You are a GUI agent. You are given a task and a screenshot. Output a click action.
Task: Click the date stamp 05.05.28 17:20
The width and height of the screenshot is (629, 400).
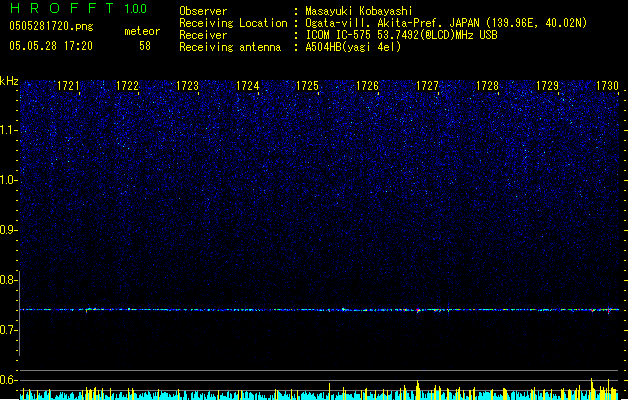point(51,46)
